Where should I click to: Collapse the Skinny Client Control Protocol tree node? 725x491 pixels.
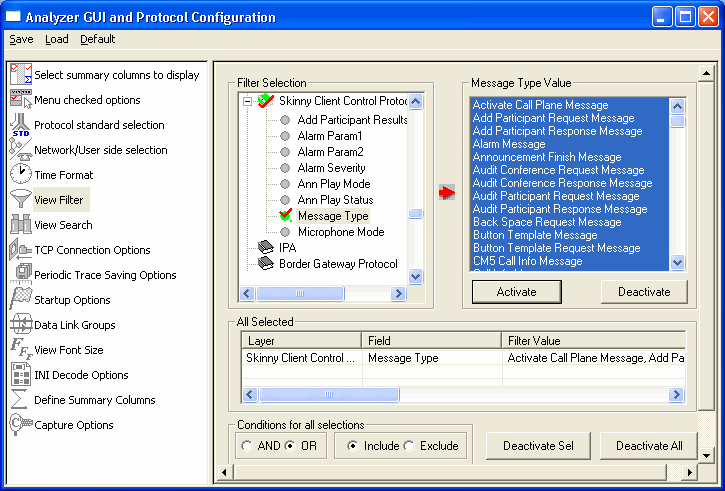(248, 101)
